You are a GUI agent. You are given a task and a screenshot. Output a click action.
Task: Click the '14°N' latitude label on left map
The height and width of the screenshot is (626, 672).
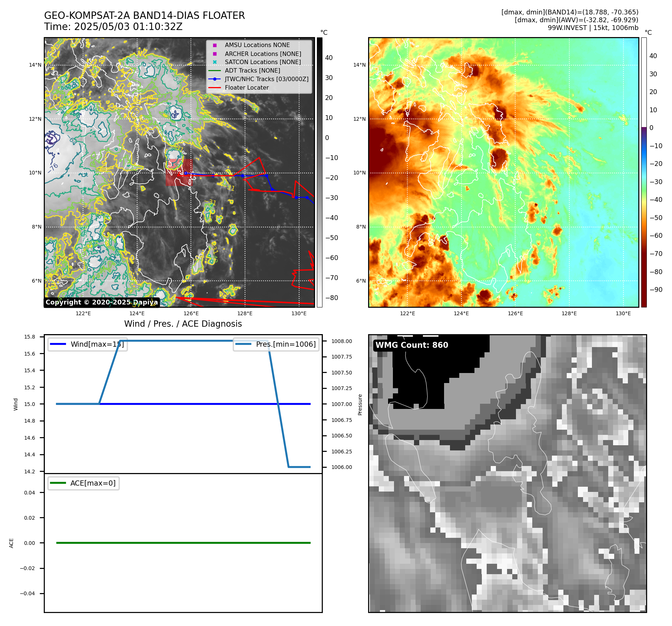pos(35,65)
